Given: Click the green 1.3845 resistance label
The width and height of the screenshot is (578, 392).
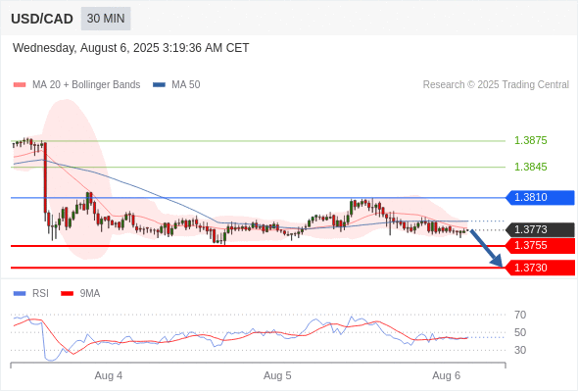Looking at the screenshot, I should pos(530,167).
